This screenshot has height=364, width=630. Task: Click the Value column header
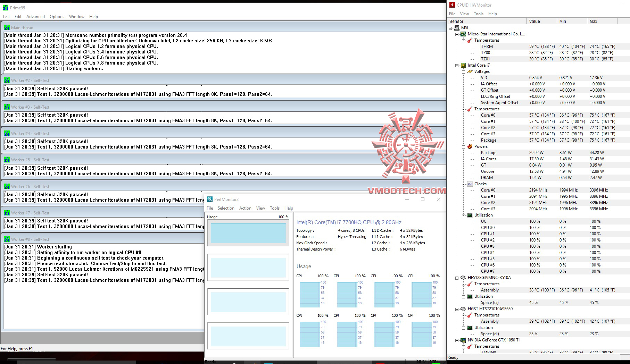(542, 21)
